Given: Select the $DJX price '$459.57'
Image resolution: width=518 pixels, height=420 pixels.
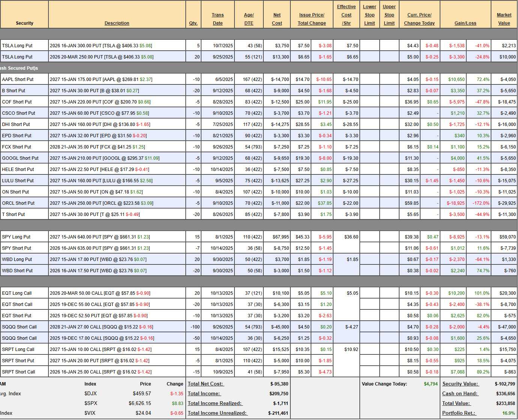Looking at the screenshot, I should [142, 394].
